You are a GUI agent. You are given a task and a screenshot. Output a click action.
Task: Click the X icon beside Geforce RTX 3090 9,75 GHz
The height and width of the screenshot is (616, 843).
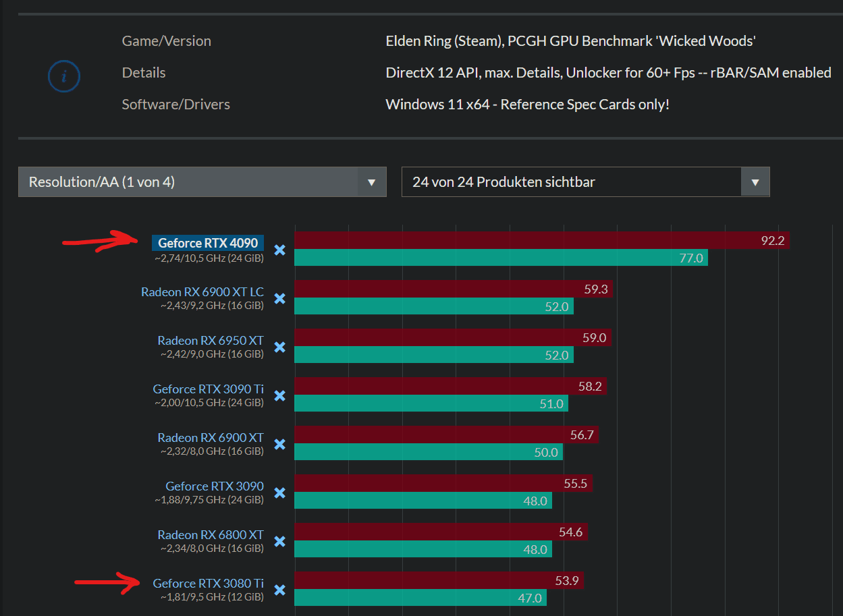(280, 493)
